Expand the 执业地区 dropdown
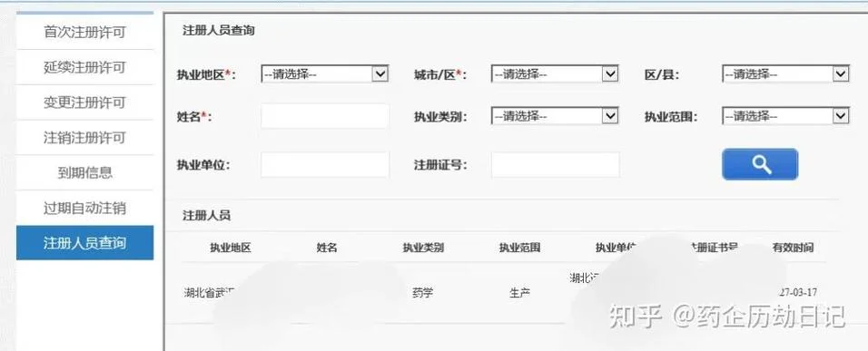The height and width of the screenshot is (351, 868). (324, 73)
